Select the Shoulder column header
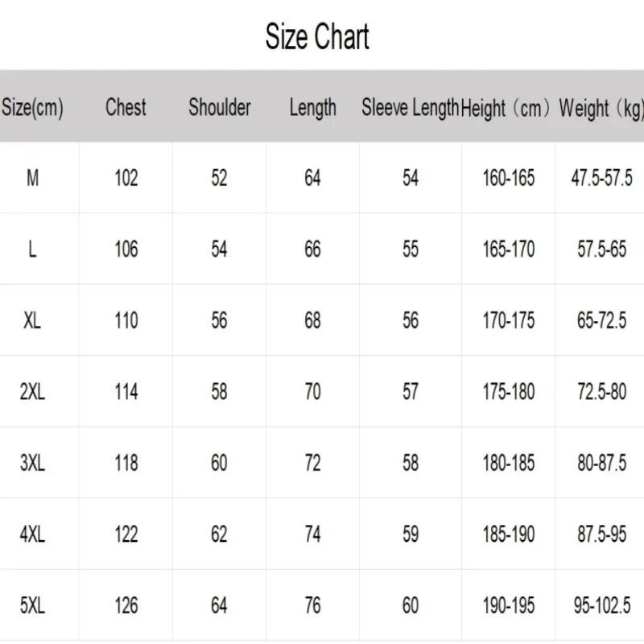 (219, 107)
